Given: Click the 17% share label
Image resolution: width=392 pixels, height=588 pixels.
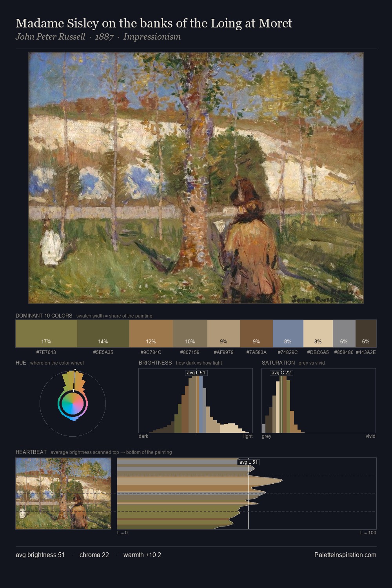Looking at the screenshot, I should tap(46, 341).
